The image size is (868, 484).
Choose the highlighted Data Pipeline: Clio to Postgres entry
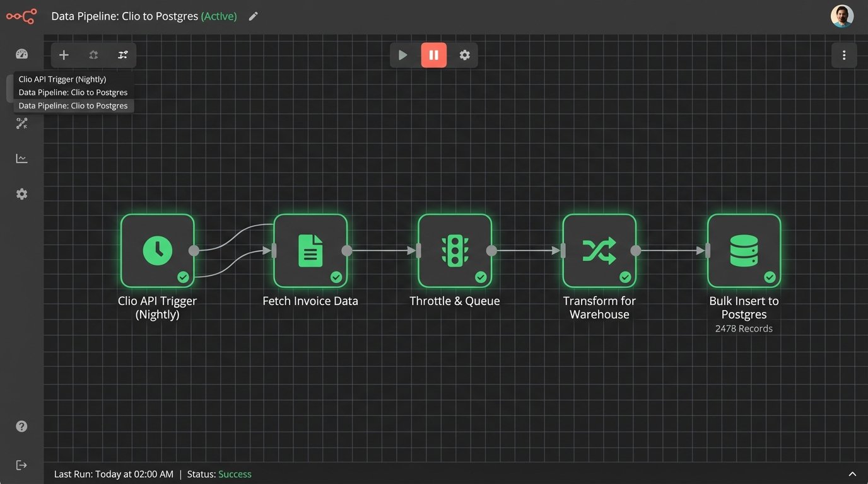(x=73, y=105)
